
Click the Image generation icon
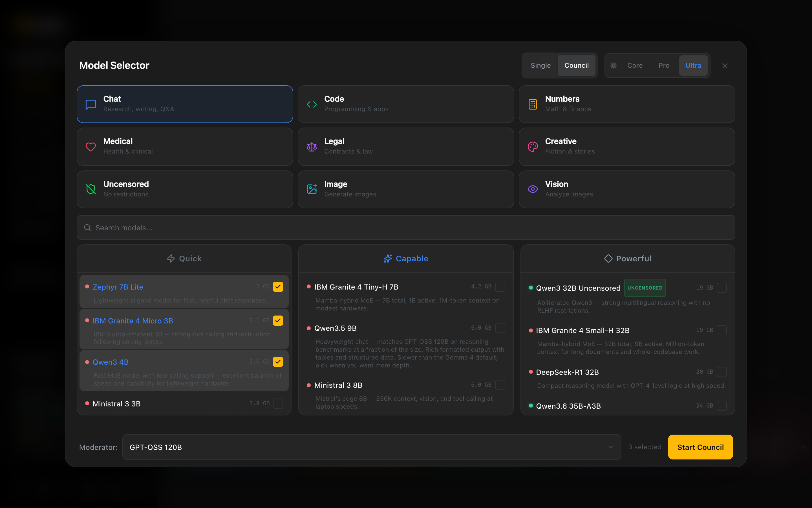312,189
